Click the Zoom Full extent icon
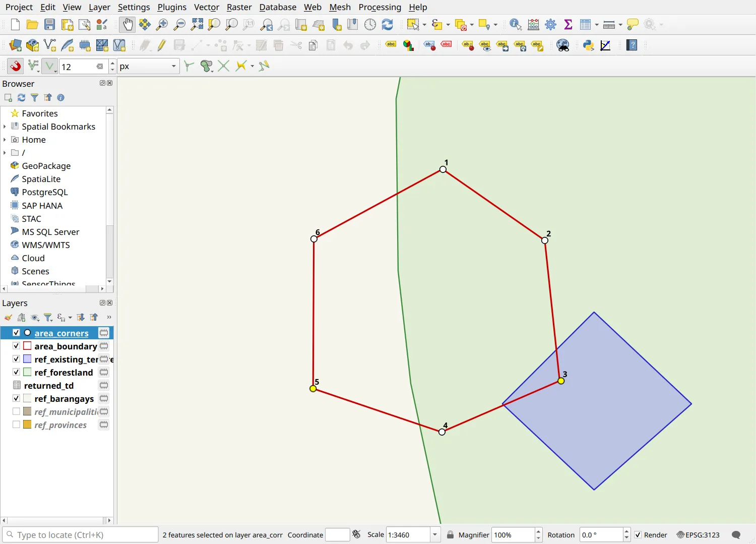The width and height of the screenshot is (756, 544). click(197, 24)
